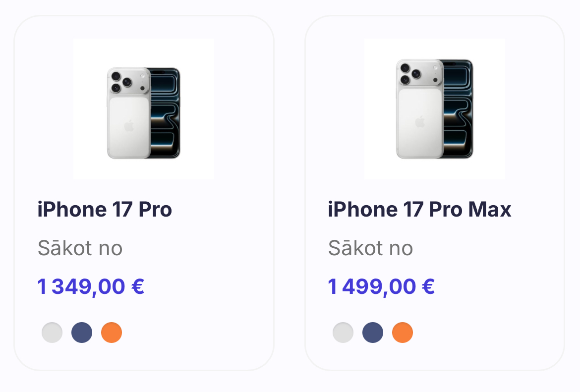
Task: Choose the dark blue iPhone 17 Pro color
Action: (x=82, y=333)
